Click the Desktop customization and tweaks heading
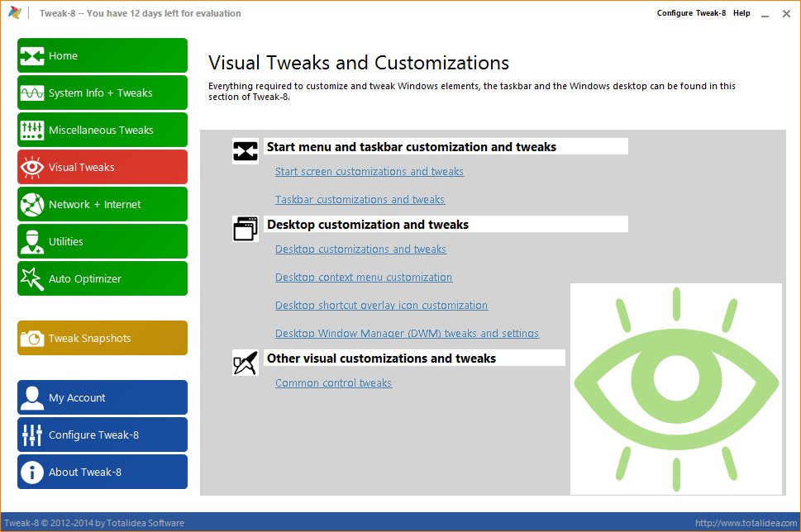The width and height of the screenshot is (801, 532). (x=368, y=225)
